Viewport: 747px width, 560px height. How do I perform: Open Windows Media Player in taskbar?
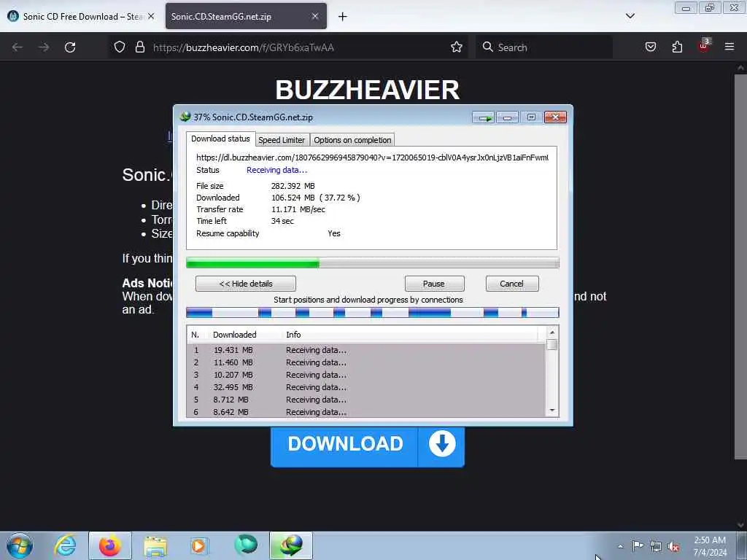(198, 545)
